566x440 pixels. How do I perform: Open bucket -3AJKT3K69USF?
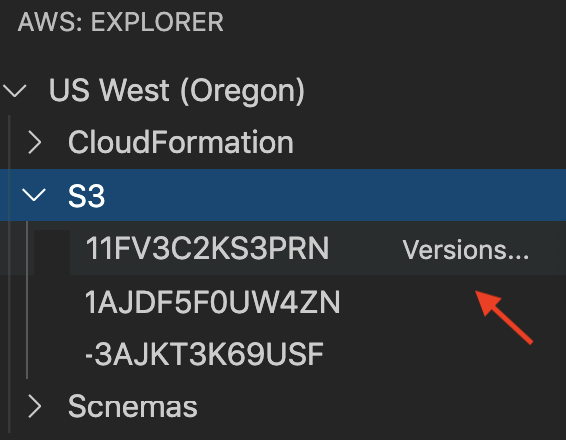click(x=204, y=354)
